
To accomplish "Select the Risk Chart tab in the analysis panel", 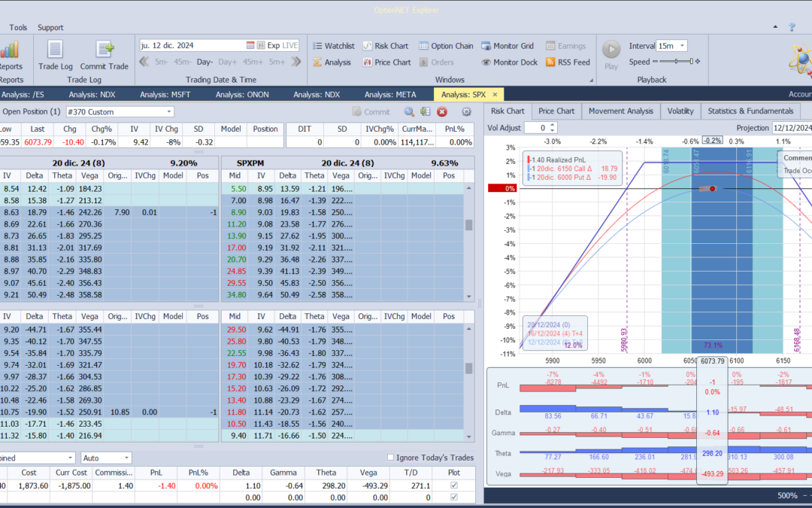I will 507,111.
